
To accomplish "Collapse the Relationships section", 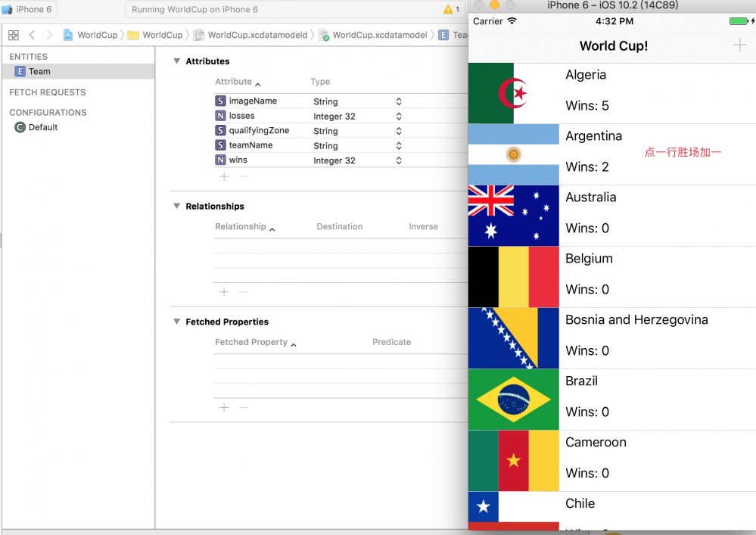I will click(x=176, y=207).
